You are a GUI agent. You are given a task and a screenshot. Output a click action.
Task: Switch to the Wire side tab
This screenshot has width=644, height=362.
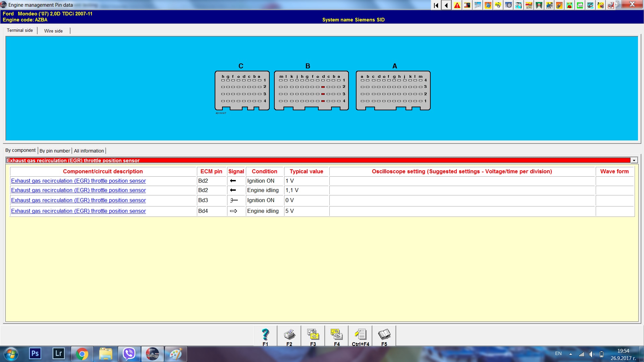click(x=53, y=31)
